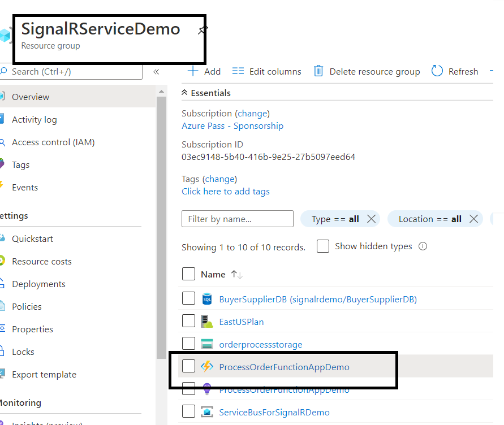Click the SQL database icon for BuyerSupplierDB
This screenshot has height=425, width=504.
coord(207,299)
